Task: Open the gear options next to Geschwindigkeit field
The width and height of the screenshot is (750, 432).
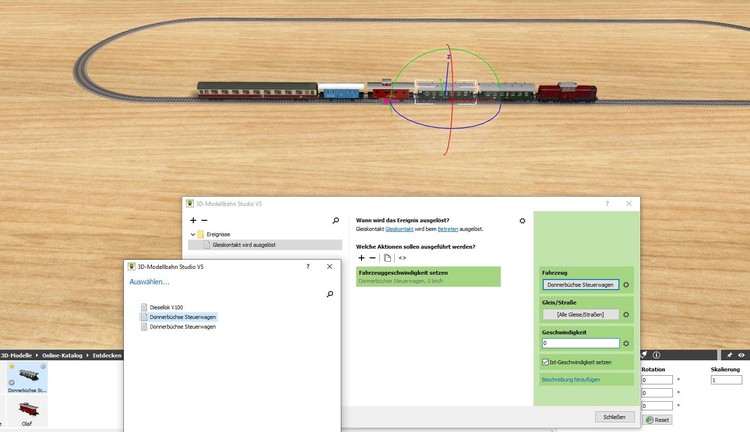Action: 626,343
